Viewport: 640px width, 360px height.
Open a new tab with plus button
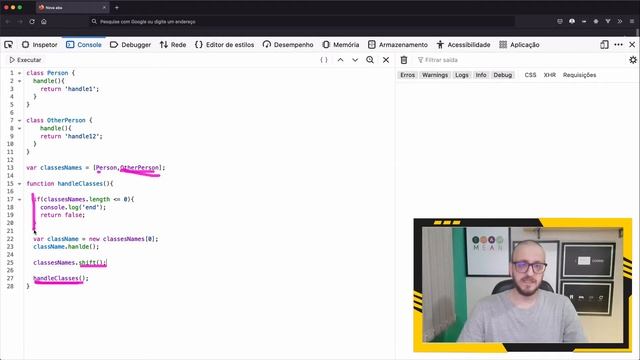point(117,7)
